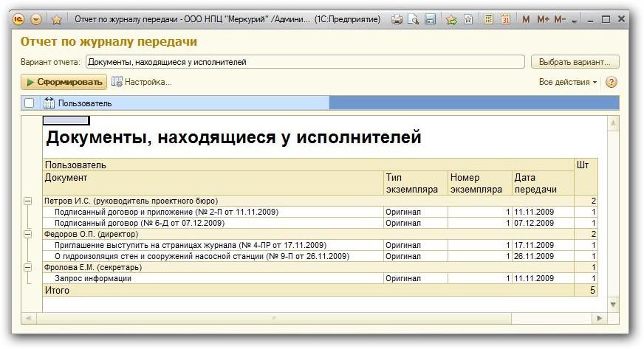The height and width of the screenshot is (349, 644).
Task: Open the calendar icon
Action: point(506,19)
